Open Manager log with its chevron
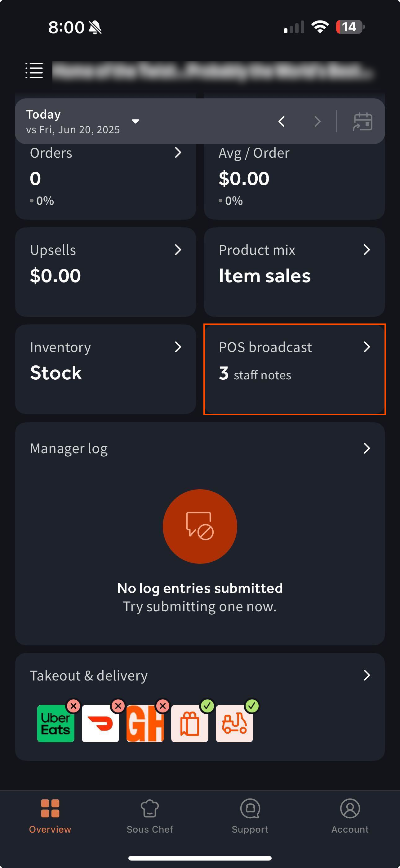The width and height of the screenshot is (400, 868). (367, 448)
